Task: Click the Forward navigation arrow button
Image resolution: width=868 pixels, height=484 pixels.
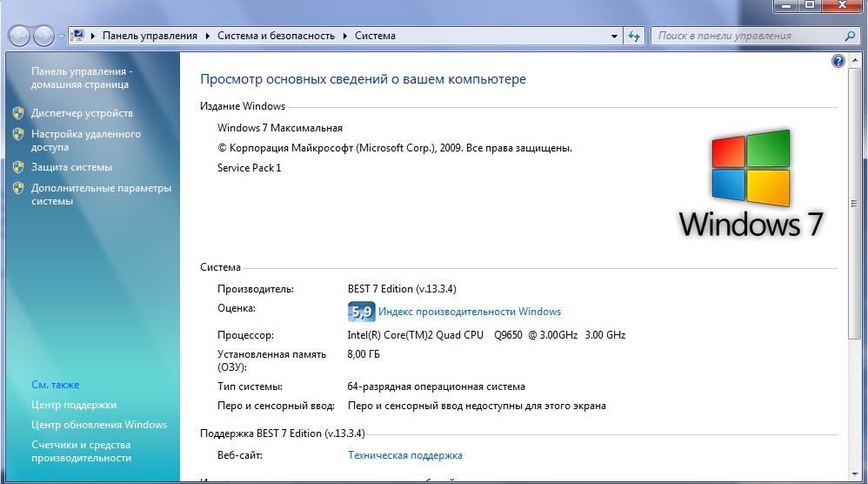Action: tap(43, 37)
